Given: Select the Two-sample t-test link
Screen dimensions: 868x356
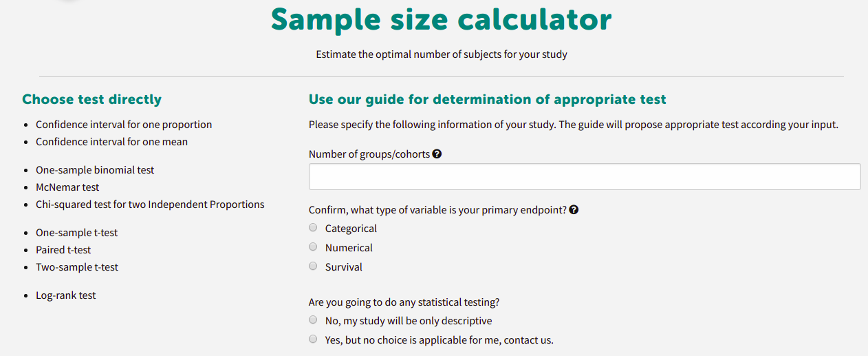Looking at the screenshot, I should pos(77,267).
